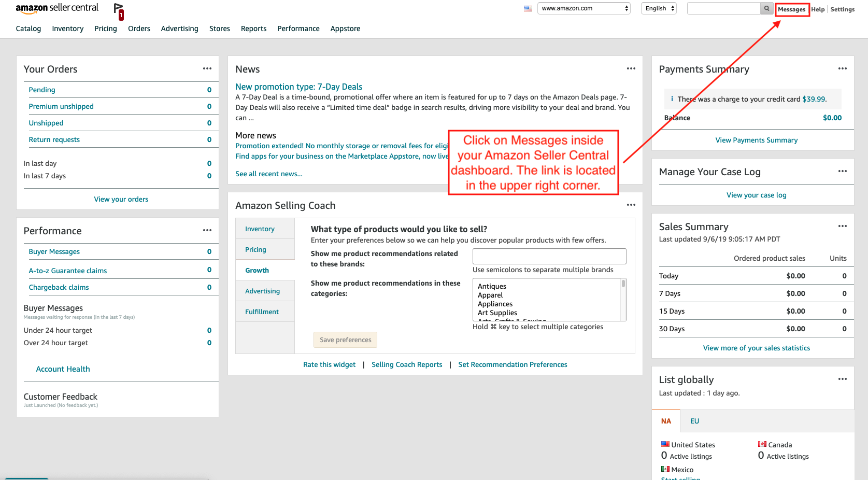Open Amazon Selling Coach three-dot menu
This screenshot has height=480, width=868.
point(631,205)
